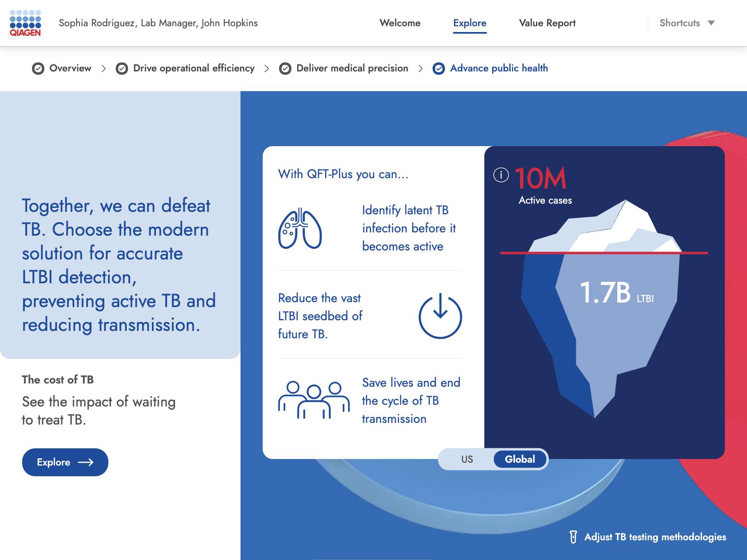Click 'Reduce the vast LTBI seedbed' text
The image size is (747, 560).
pos(320,316)
